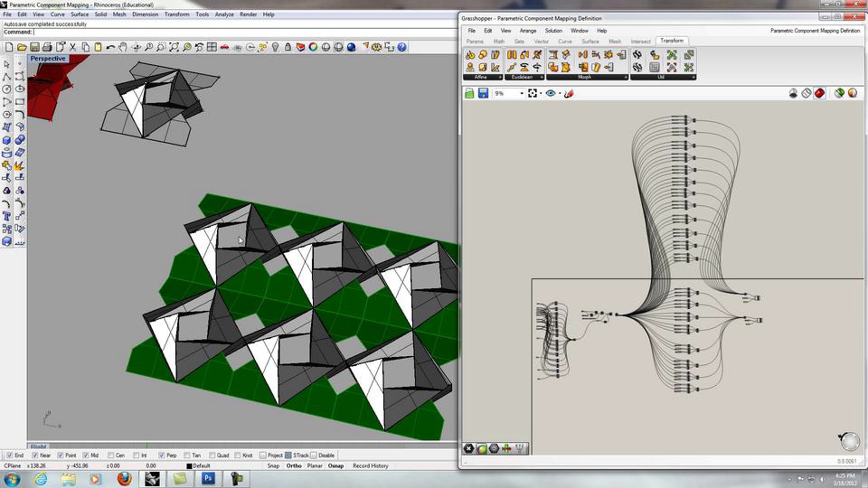Image resolution: width=868 pixels, height=488 pixels.
Task: Select the red shaded preview mode icon
Action: click(820, 93)
